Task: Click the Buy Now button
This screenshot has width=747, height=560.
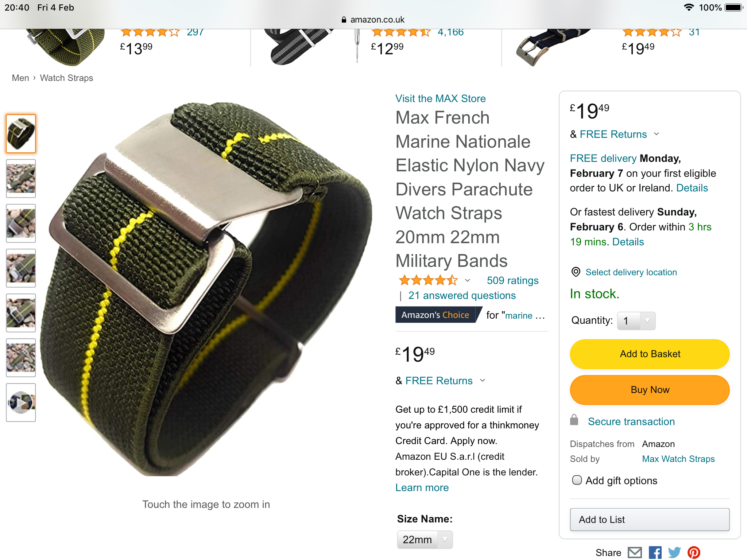Action: pyautogui.click(x=650, y=390)
